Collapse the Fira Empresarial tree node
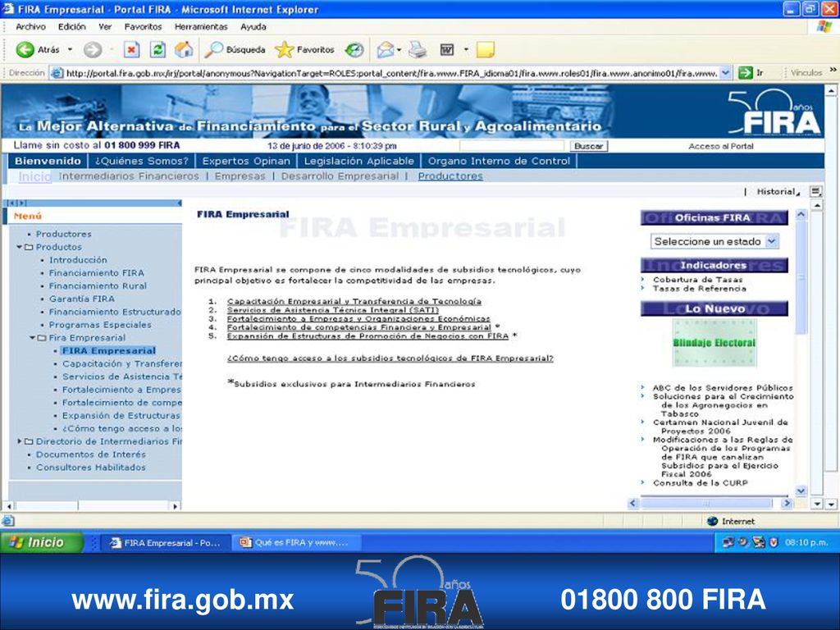 [x=32, y=338]
